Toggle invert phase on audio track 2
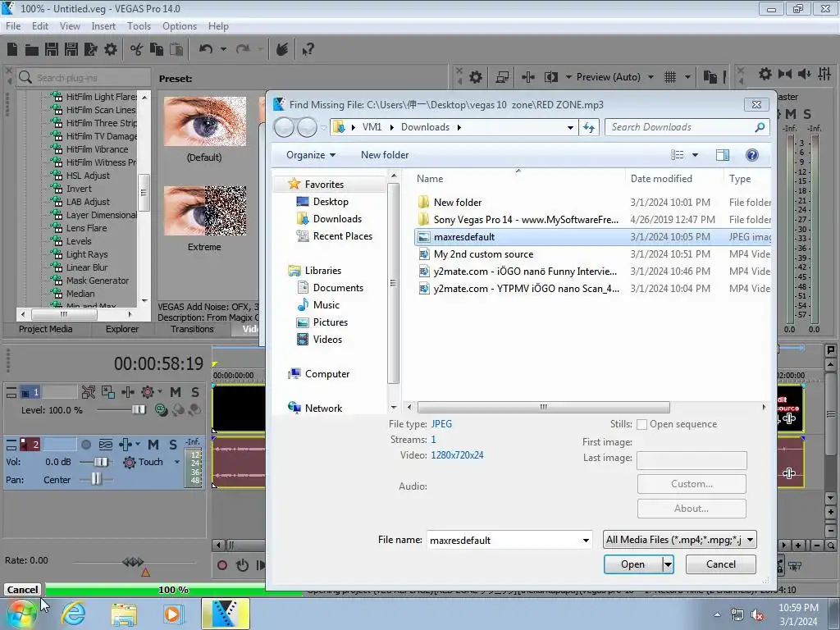 coord(106,445)
